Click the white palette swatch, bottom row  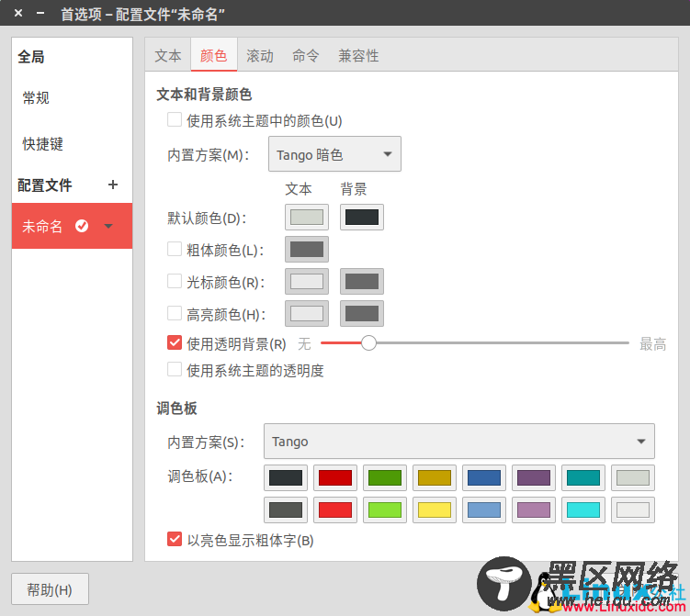point(633,510)
